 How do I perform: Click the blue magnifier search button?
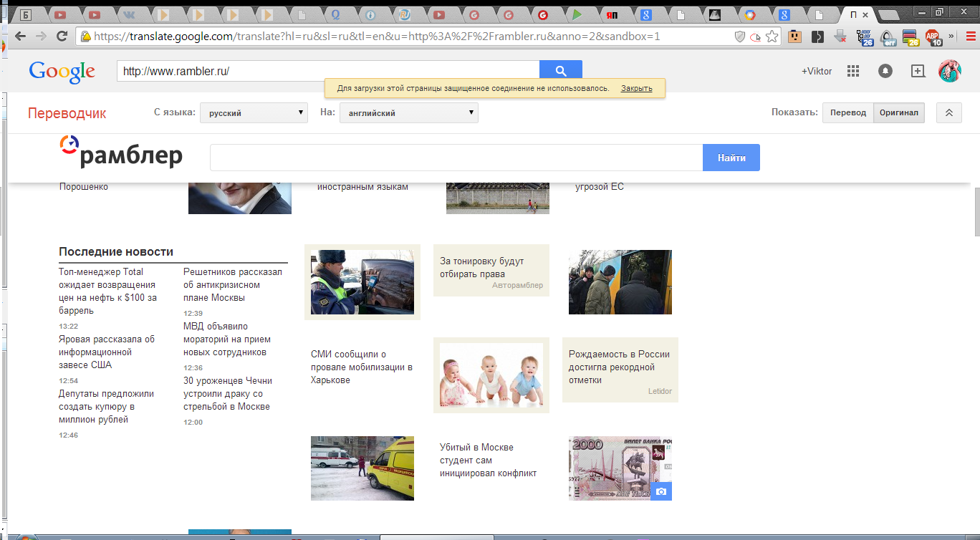click(561, 71)
